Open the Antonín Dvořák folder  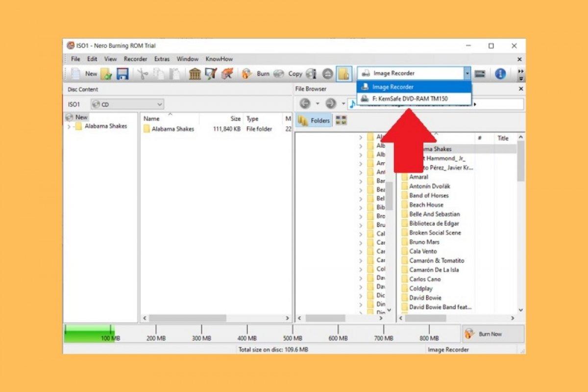pyautogui.click(x=426, y=186)
